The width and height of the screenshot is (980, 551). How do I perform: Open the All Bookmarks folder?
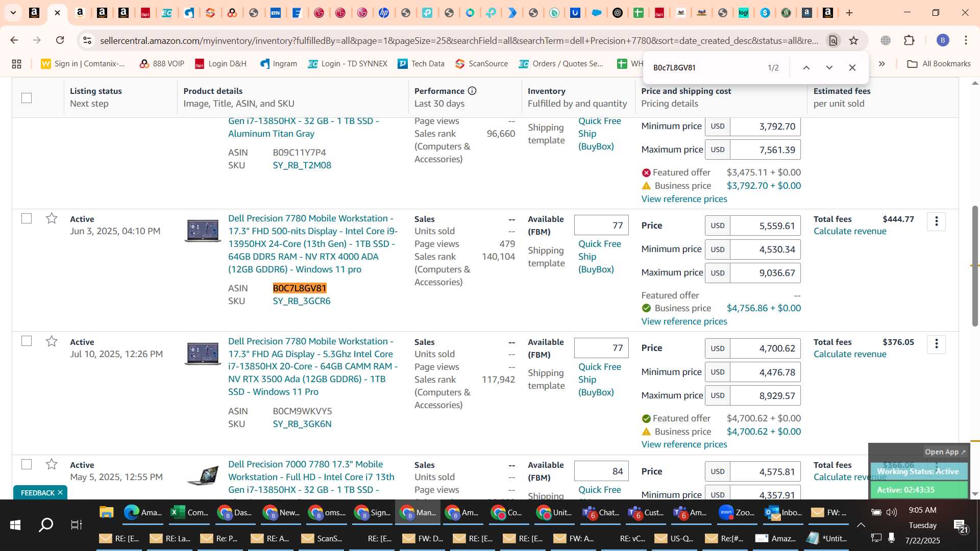coord(939,64)
